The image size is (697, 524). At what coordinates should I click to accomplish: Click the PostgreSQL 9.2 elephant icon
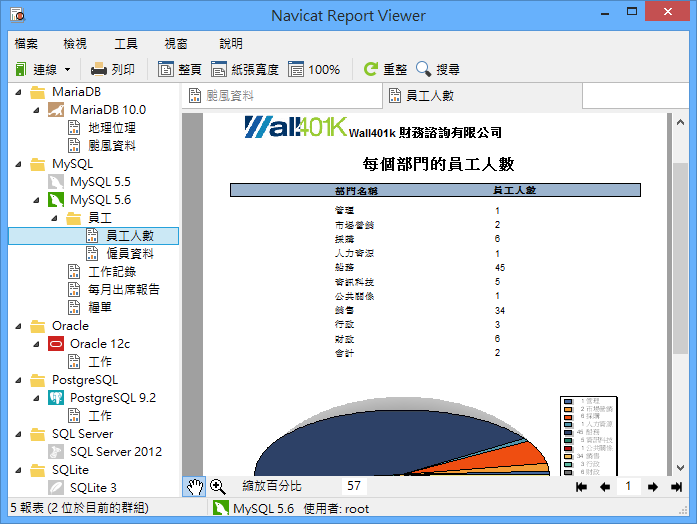tap(56, 398)
